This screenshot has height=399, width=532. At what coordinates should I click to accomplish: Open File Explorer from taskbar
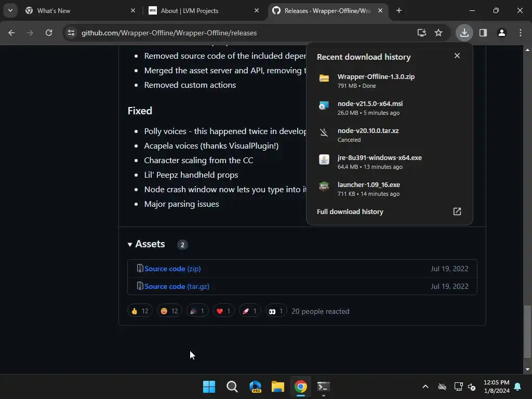point(278,387)
